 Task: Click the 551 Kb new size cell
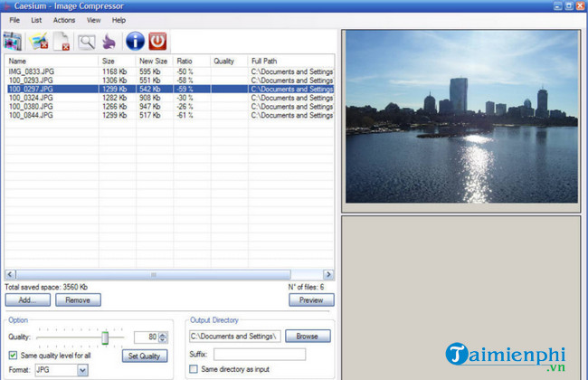pos(149,81)
